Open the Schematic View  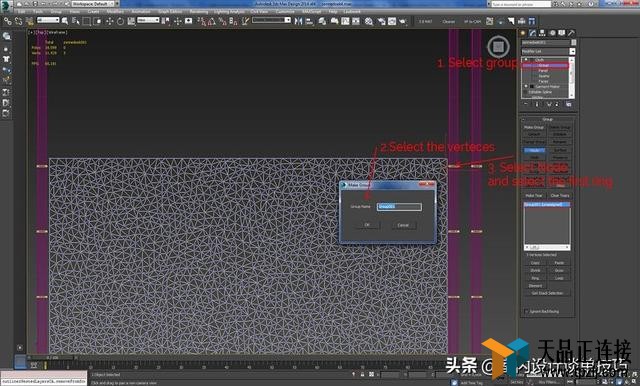click(x=356, y=21)
